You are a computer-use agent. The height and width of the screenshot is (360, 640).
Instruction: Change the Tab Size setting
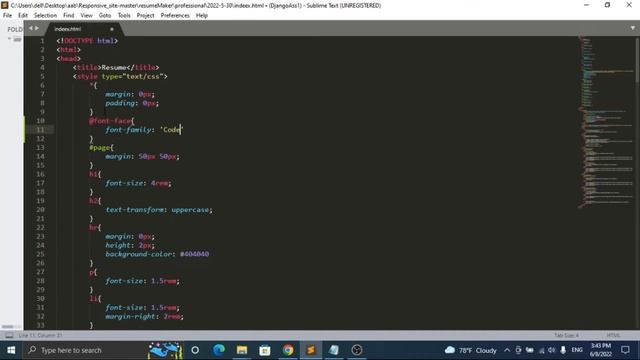click(x=567, y=336)
